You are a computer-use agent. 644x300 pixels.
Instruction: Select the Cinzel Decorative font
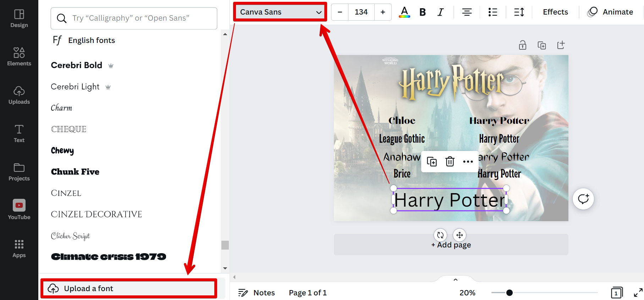pyautogui.click(x=96, y=214)
